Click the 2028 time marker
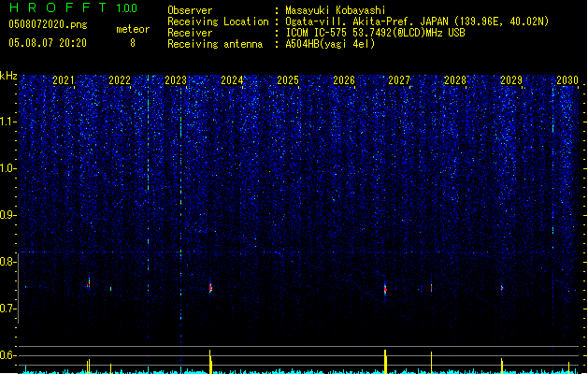This screenshot has width=588, height=374. pyautogui.click(x=455, y=80)
